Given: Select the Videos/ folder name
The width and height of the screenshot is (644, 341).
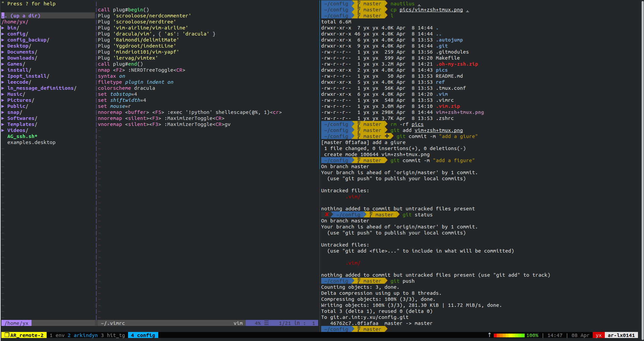Looking at the screenshot, I should [x=18, y=130].
